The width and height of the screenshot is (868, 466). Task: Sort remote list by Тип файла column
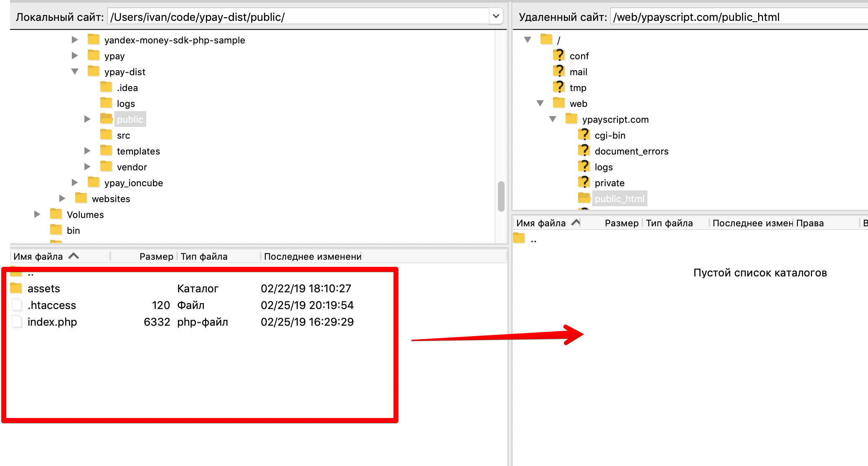pyautogui.click(x=669, y=223)
